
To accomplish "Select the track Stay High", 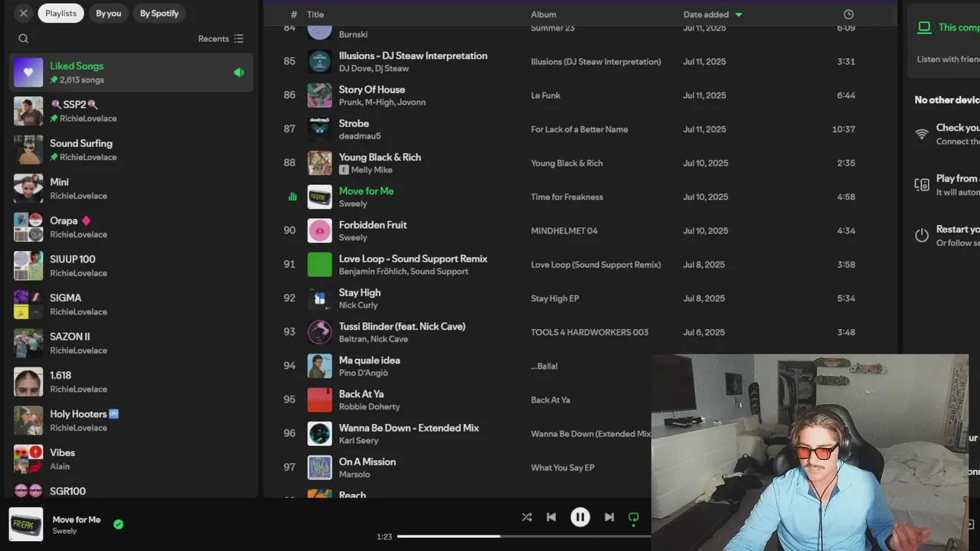I will pos(360,292).
